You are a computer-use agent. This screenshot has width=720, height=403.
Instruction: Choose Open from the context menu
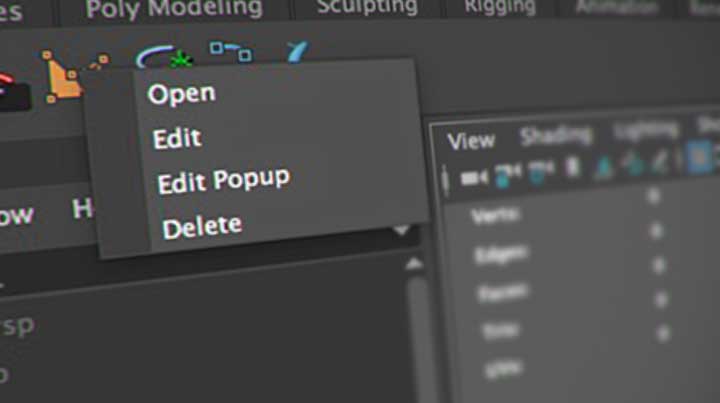[x=181, y=94]
